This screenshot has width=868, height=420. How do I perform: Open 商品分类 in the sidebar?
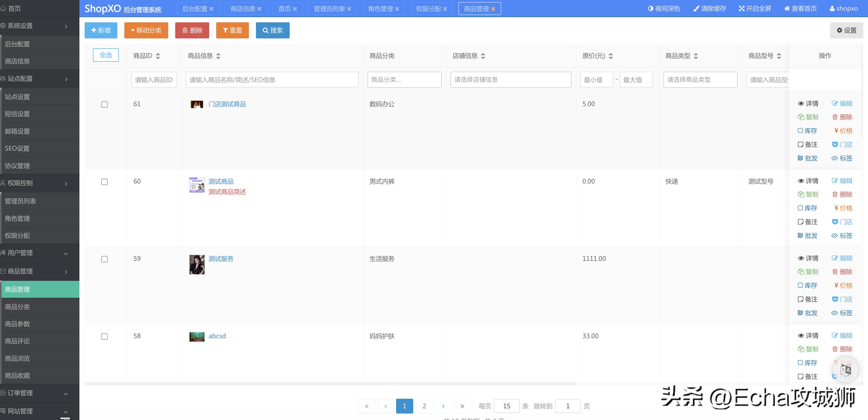pyautogui.click(x=18, y=307)
